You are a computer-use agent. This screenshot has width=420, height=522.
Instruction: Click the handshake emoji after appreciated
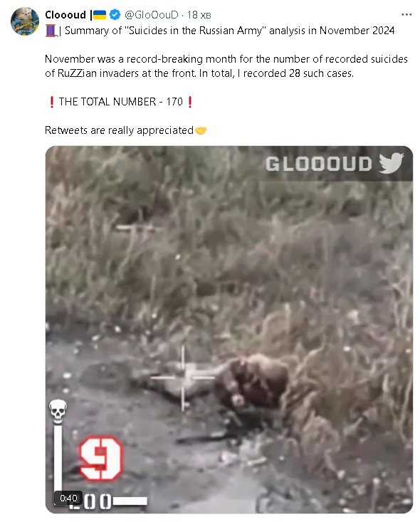tap(201, 130)
